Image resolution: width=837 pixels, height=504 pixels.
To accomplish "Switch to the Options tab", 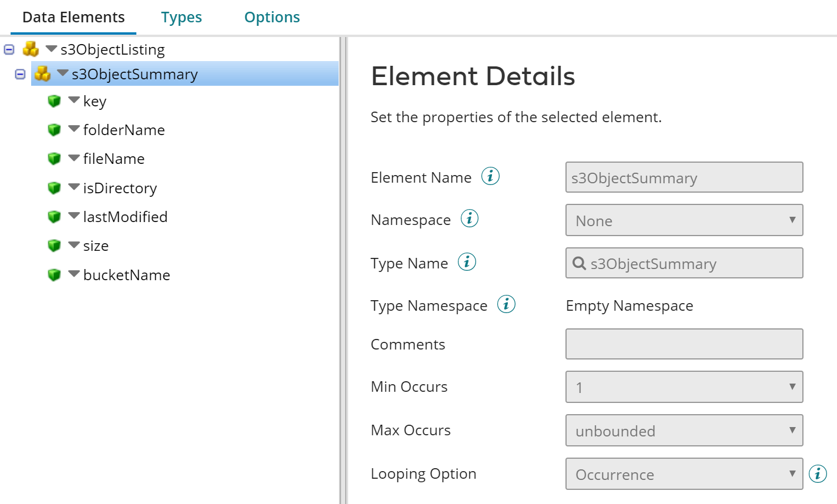I will 272,17.
